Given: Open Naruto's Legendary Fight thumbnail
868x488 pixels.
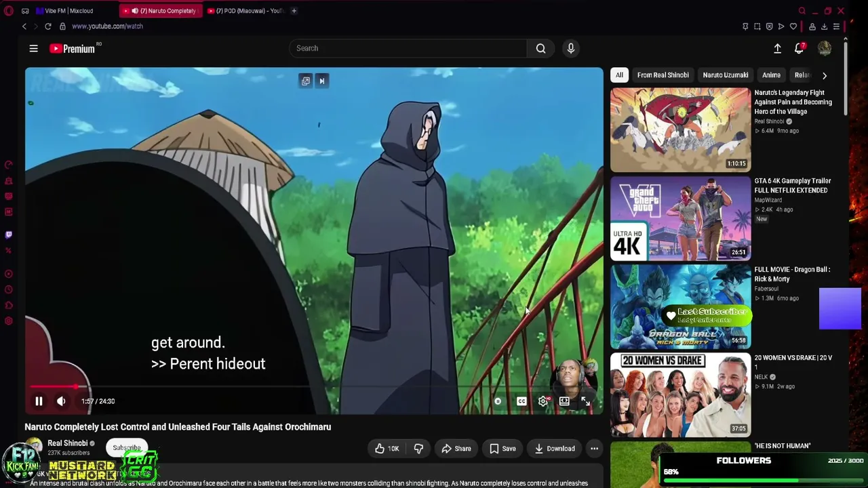Looking at the screenshot, I should [681, 129].
